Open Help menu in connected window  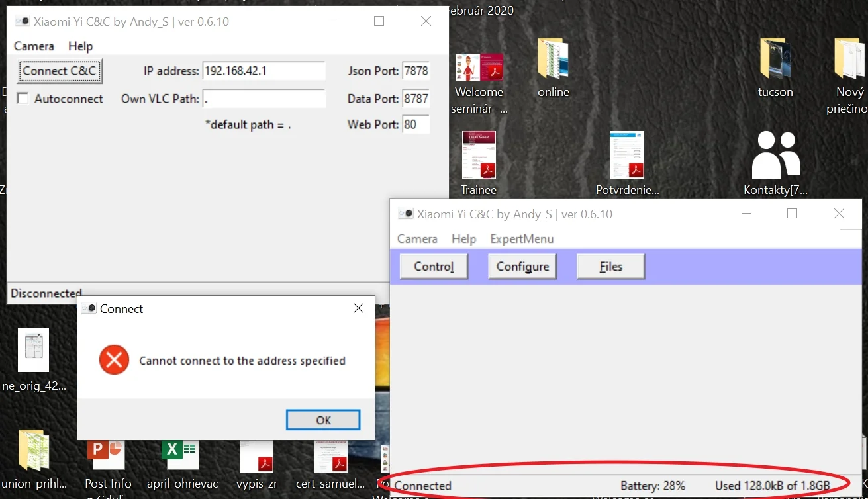click(x=463, y=239)
